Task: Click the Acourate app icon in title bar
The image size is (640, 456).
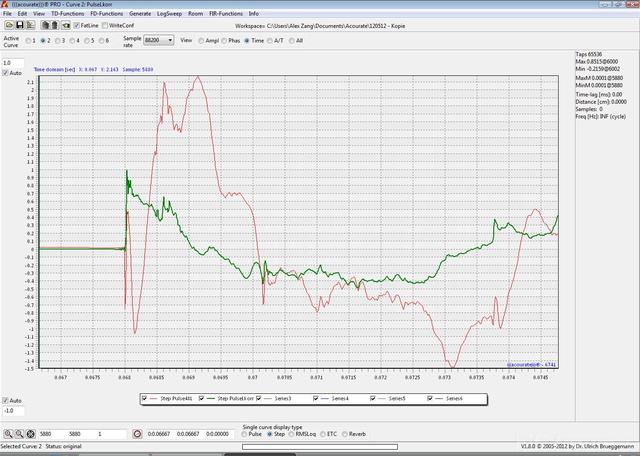Action: tap(5, 5)
